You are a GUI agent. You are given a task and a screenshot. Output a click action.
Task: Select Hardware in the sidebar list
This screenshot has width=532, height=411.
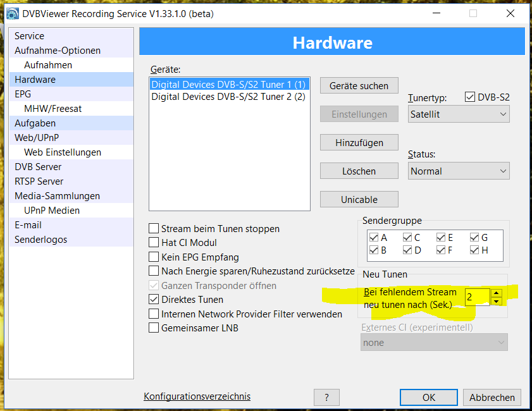click(71, 79)
